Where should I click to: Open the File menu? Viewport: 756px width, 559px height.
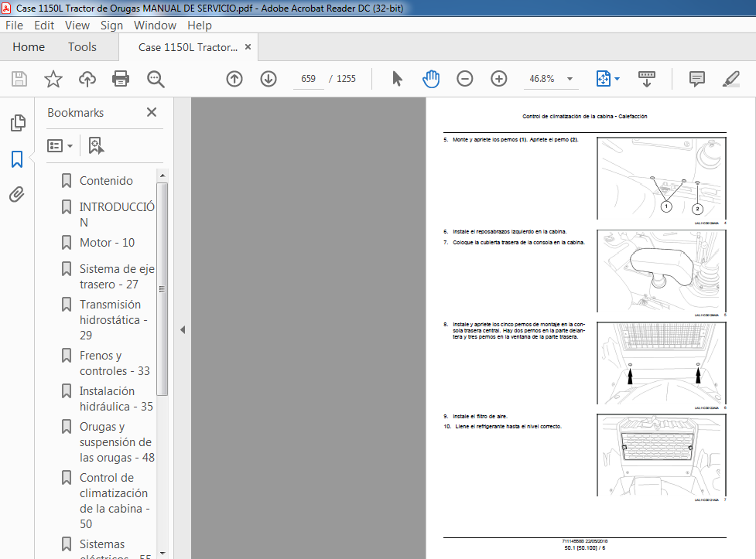14,25
